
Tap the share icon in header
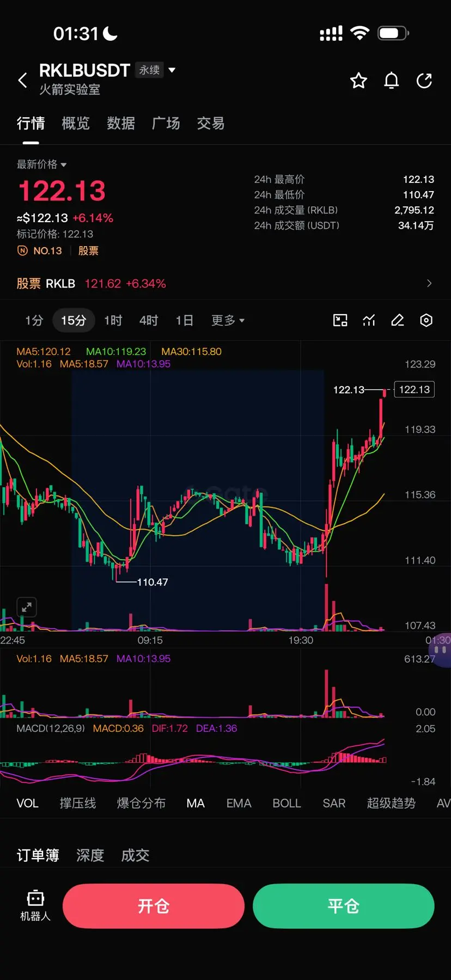(424, 81)
